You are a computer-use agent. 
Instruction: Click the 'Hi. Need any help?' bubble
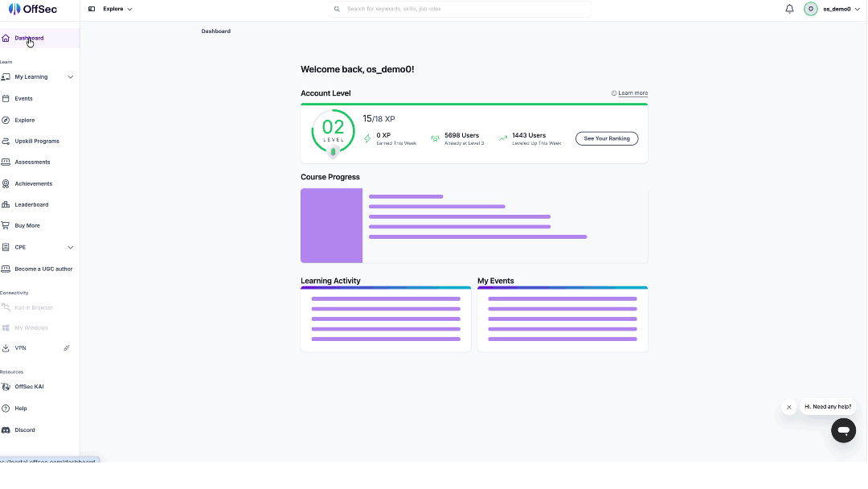(x=828, y=406)
